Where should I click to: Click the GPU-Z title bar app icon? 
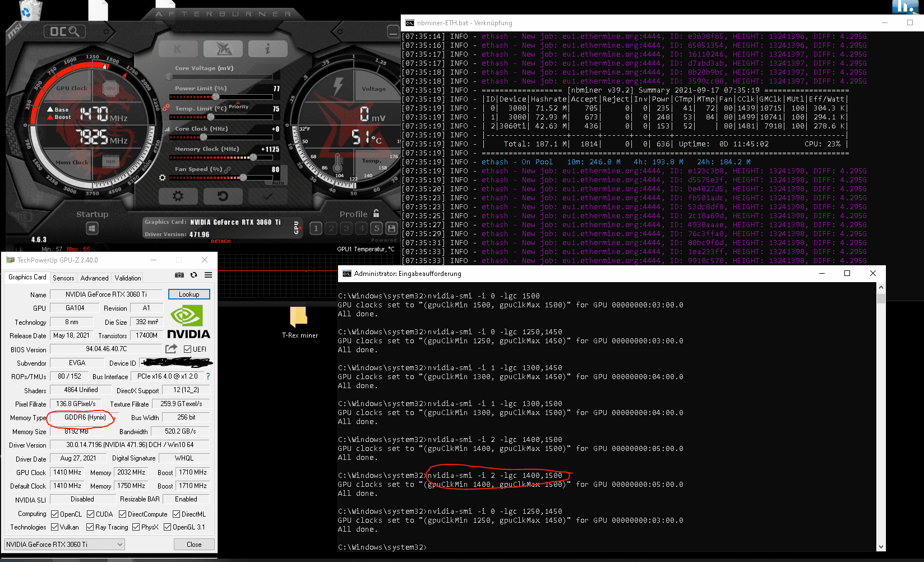click(10, 260)
